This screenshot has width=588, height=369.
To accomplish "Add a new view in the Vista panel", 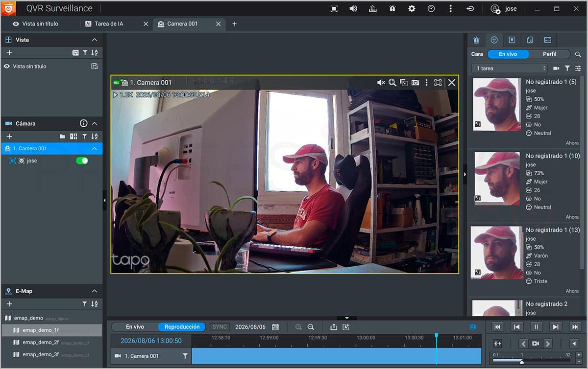I will [x=9, y=52].
